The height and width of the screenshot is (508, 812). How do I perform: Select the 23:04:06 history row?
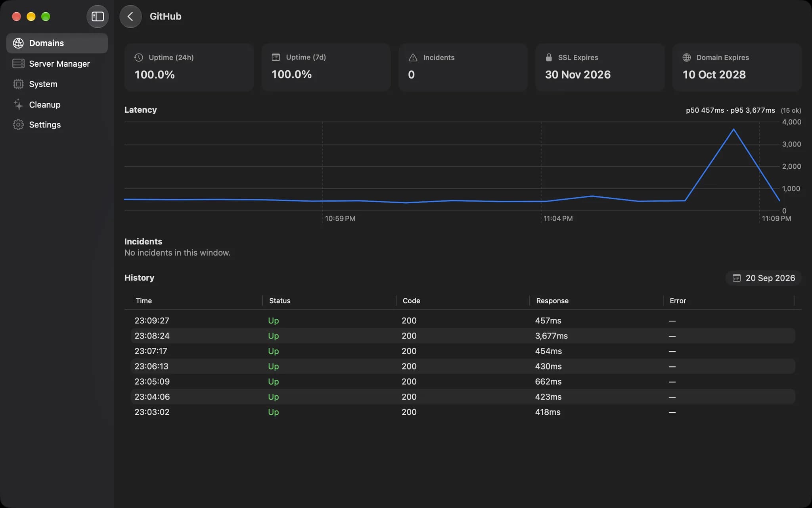pos(463,397)
